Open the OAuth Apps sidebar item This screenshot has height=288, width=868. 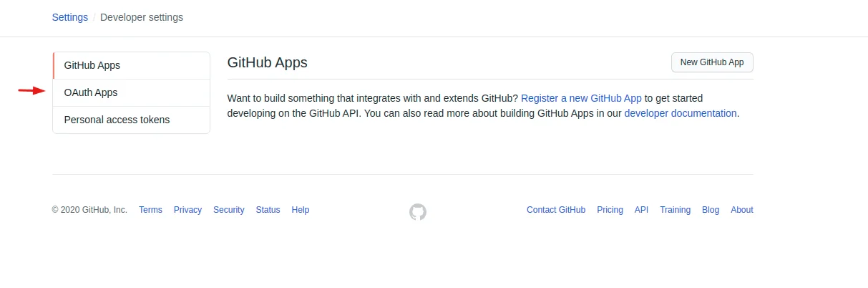coord(91,92)
